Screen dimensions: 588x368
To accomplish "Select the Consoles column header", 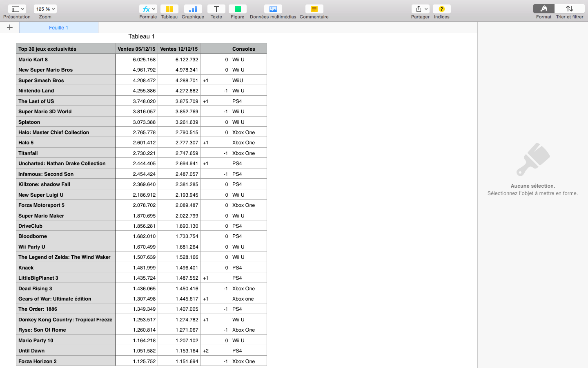I will click(x=248, y=49).
